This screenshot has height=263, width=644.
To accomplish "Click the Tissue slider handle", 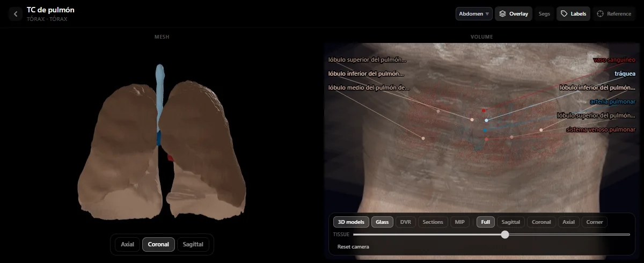I will click(504, 235).
